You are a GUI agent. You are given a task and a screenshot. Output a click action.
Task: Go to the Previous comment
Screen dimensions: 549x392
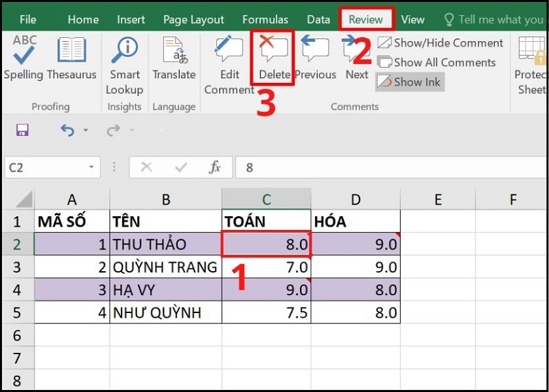click(x=315, y=58)
